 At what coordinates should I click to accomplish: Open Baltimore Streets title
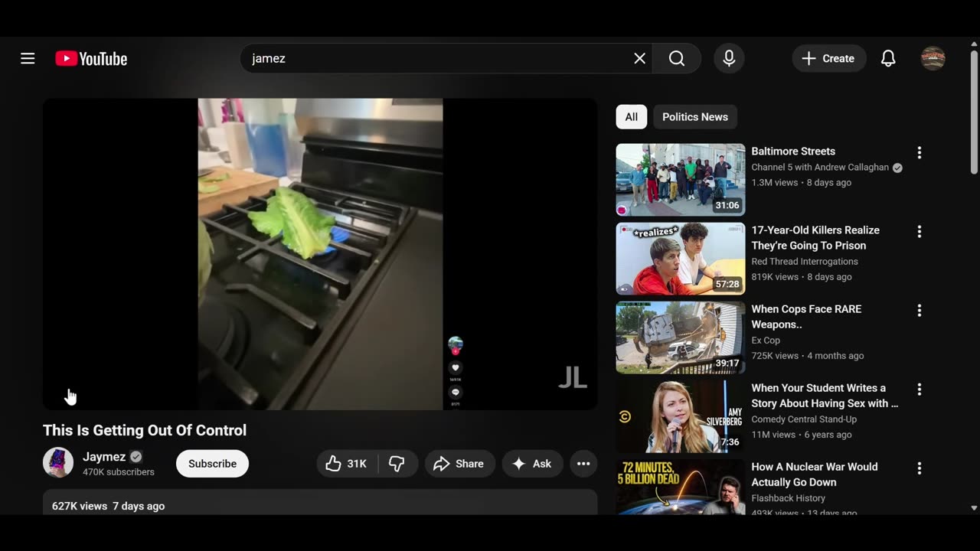(x=793, y=152)
